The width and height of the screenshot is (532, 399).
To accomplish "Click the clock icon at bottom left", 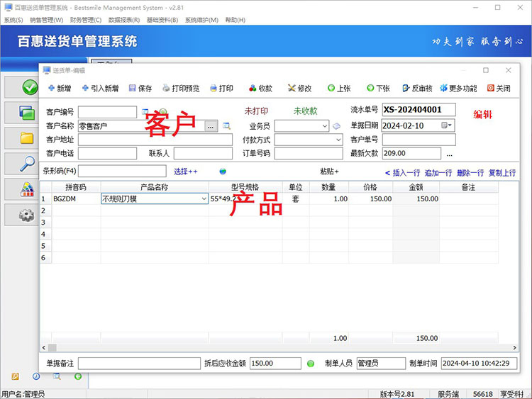I will [36, 376].
